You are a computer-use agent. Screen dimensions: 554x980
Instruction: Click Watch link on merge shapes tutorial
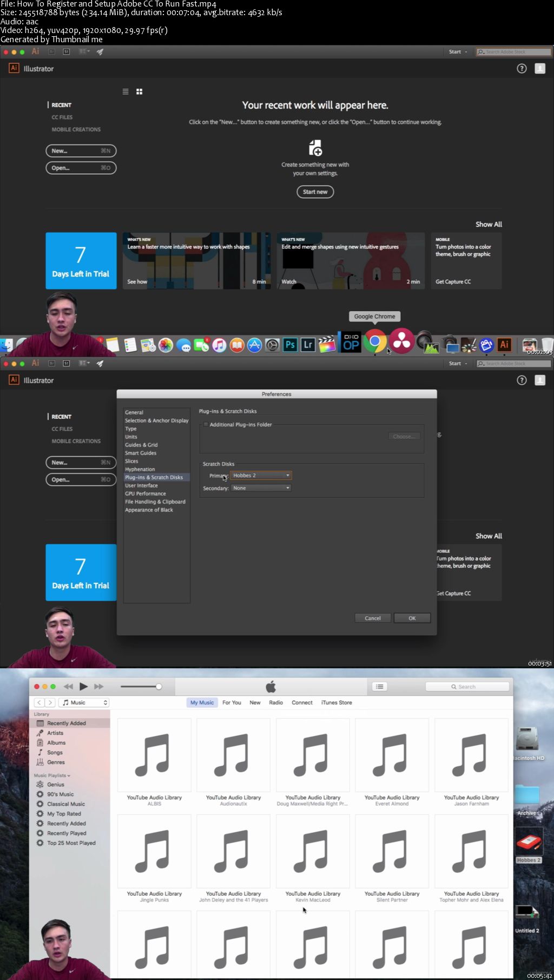[x=289, y=281]
